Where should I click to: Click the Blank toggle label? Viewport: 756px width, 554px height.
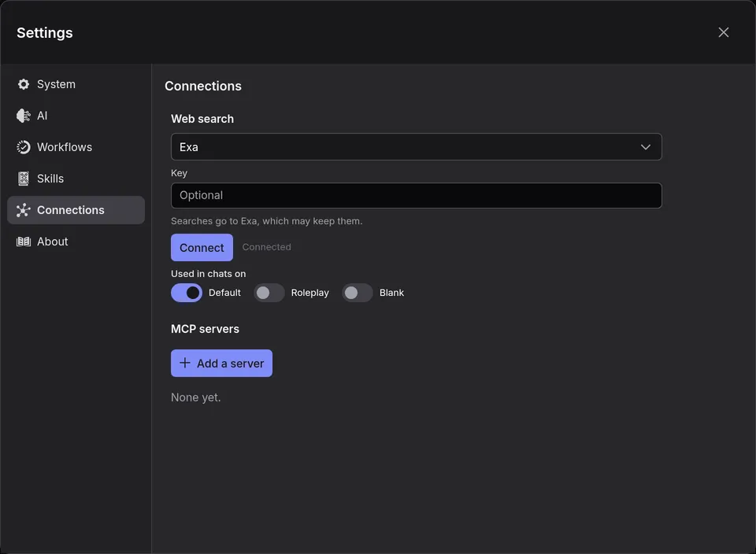(x=391, y=293)
